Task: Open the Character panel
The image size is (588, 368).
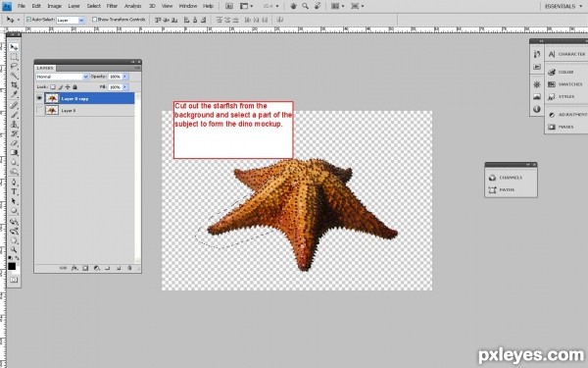Action: [567, 54]
